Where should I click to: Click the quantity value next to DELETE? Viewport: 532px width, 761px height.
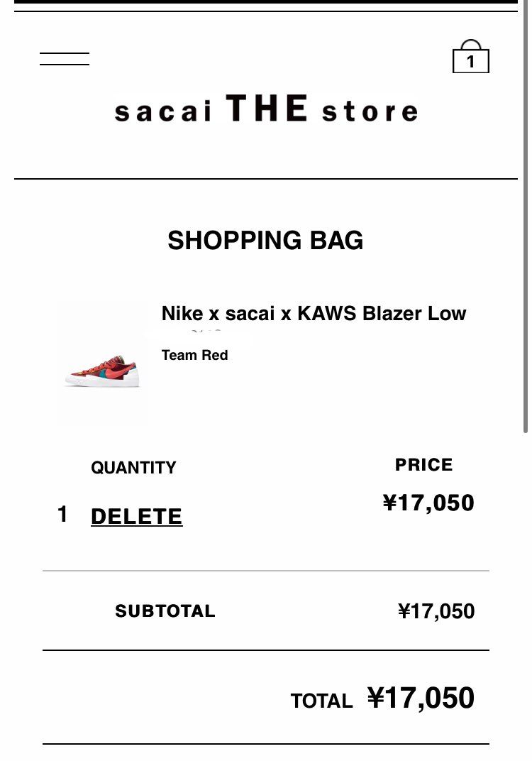62,515
